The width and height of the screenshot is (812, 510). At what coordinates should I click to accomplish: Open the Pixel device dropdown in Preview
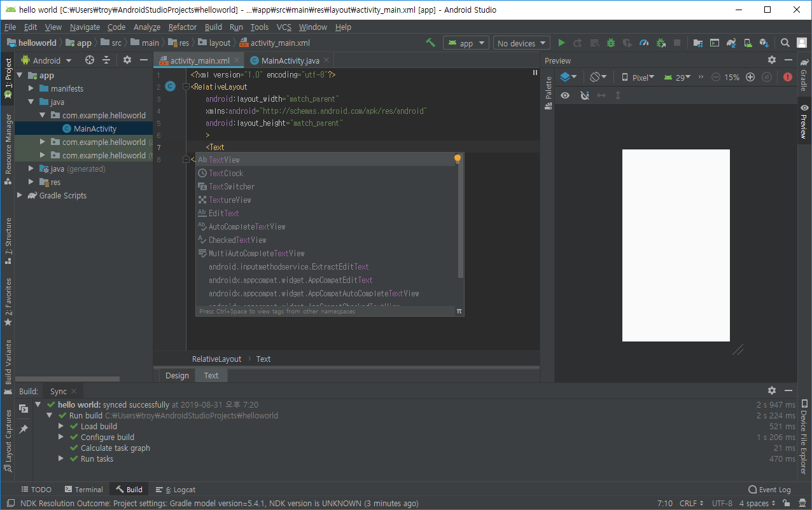click(x=638, y=77)
